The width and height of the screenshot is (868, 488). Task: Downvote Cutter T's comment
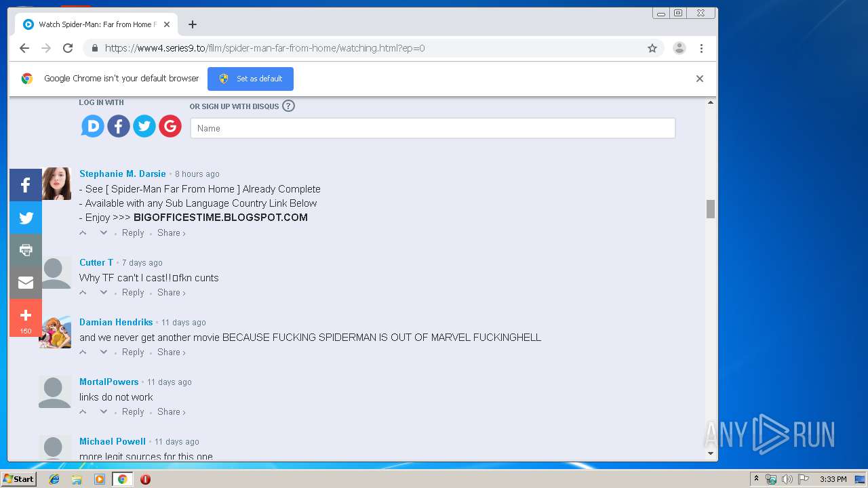104,292
